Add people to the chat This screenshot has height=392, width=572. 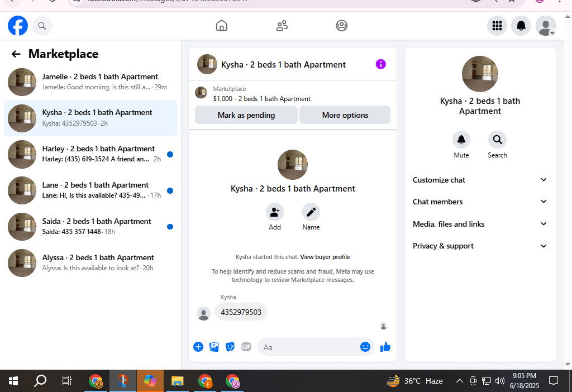[275, 212]
